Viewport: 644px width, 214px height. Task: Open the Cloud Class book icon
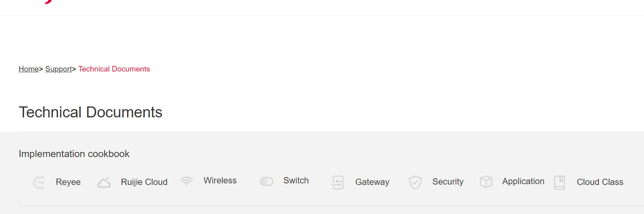click(559, 183)
